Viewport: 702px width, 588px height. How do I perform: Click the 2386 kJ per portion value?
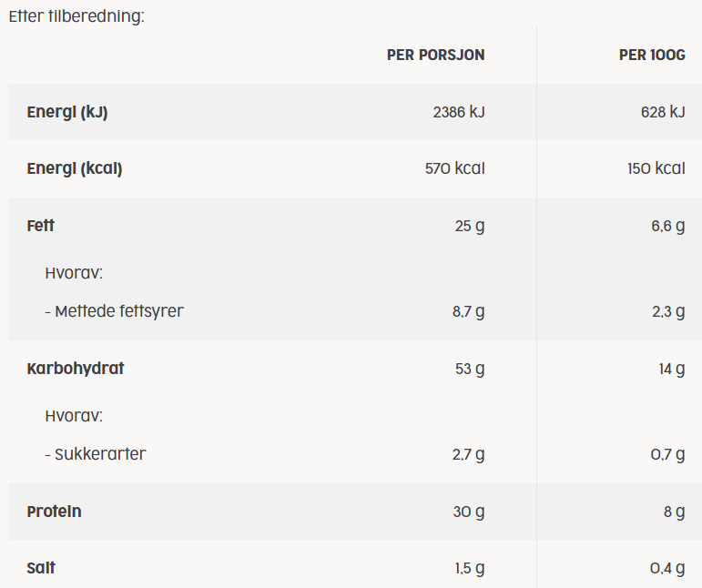(459, 112)
